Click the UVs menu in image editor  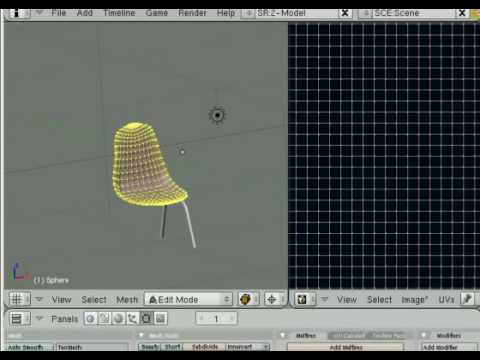pyautogui.click(x=446, y=299)
